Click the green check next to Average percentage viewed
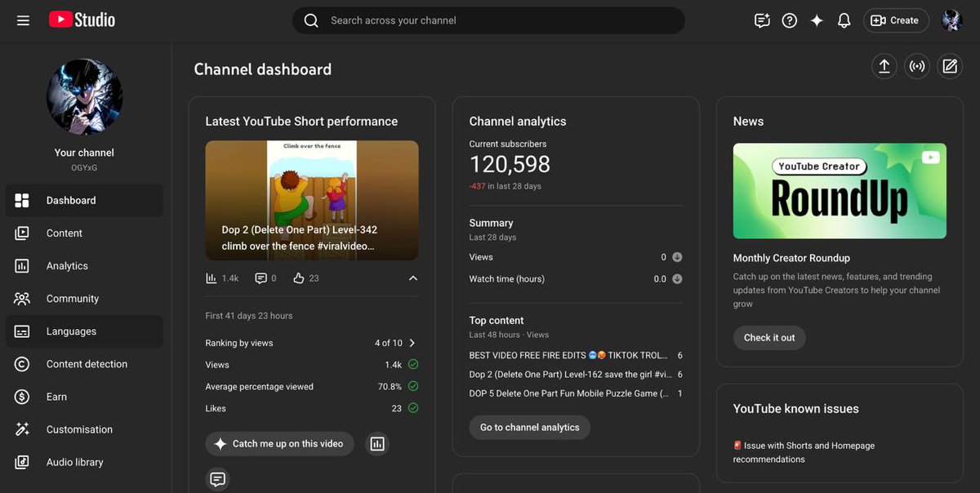Viewport: 980px width, 493px height. tap(413, 386)
